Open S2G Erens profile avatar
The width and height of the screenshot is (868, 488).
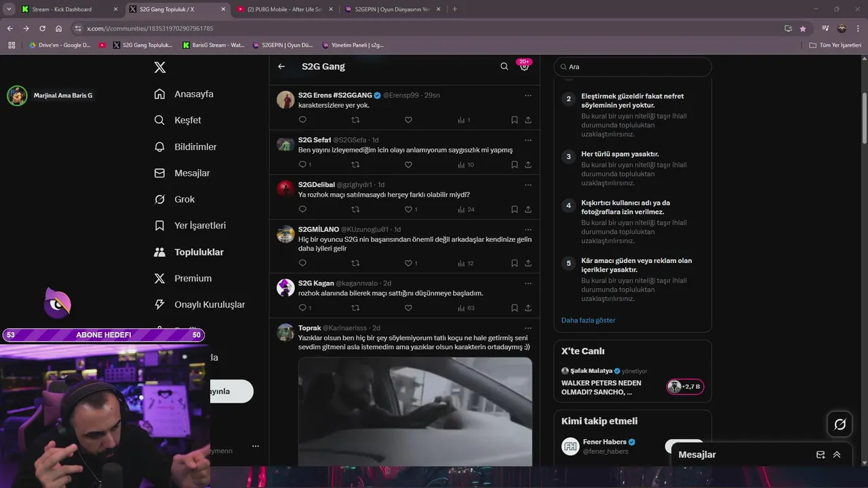(x=285, y=100)
